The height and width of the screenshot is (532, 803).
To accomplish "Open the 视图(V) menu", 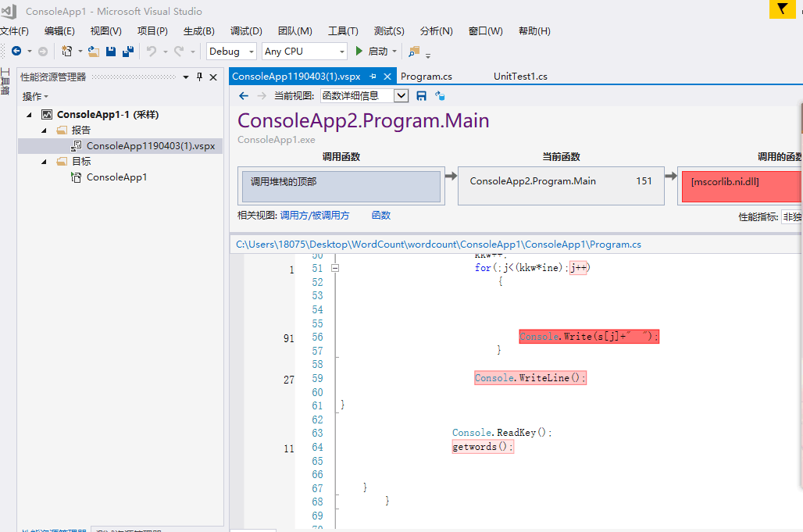I will (x=106, y=30).
